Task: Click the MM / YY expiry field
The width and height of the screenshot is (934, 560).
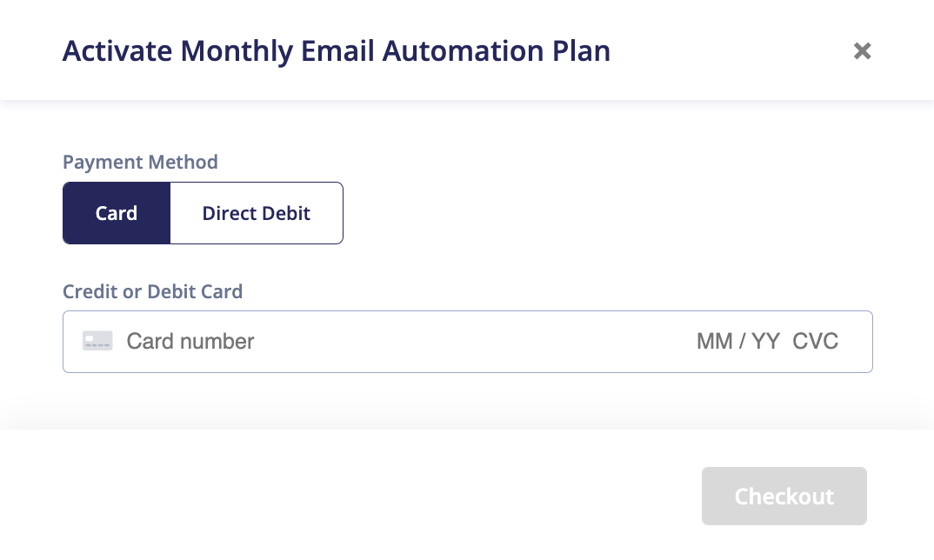Action: click(x=738, y=342)
